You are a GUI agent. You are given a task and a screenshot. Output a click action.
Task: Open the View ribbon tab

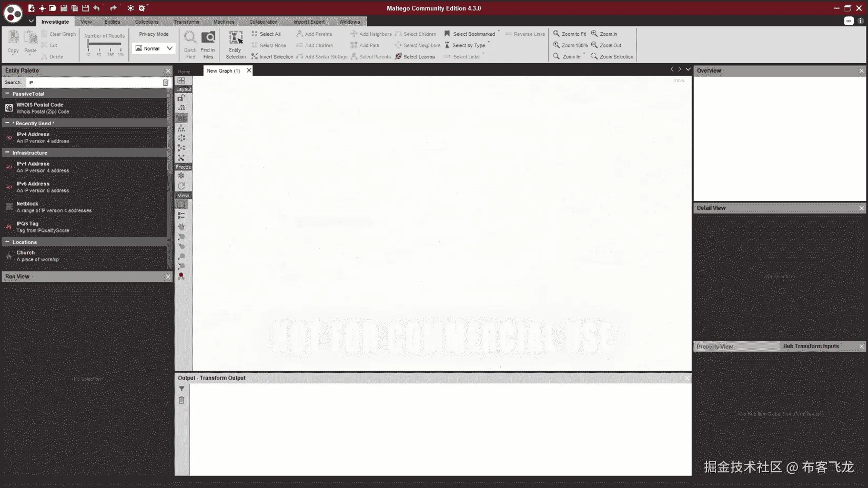[x=86, y=22]
